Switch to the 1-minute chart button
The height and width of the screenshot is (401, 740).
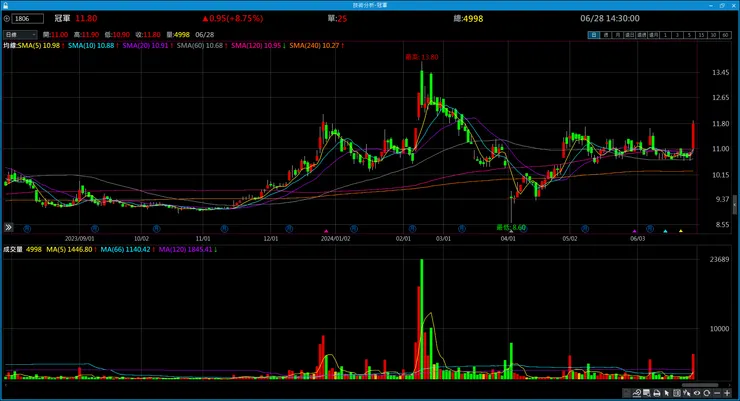[665, 35]
